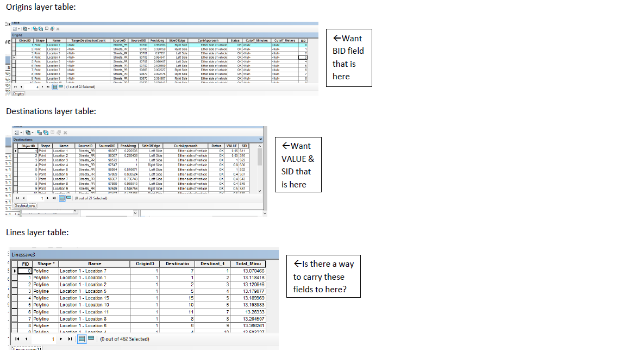This screenshot has width=626, height=364.
Task: Click record number field in Linessave3 table
Action: click(44, 339)
